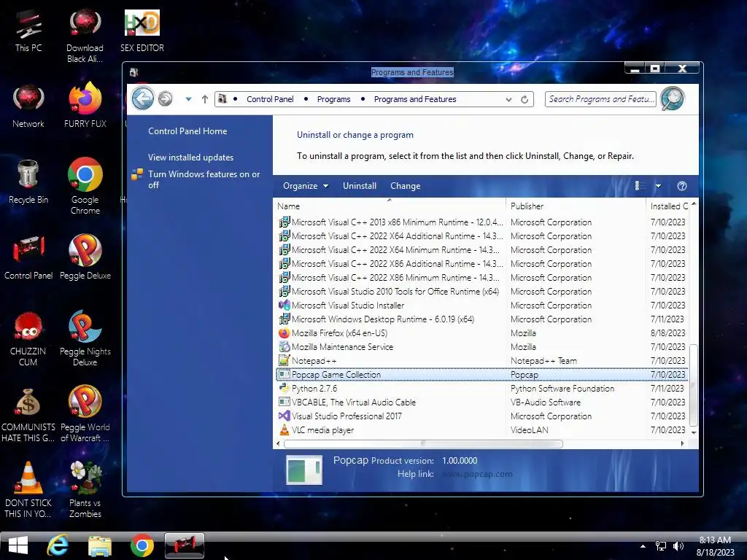The width and height of the screenshot is (747, 560).
Task: Select Microsoft Visual Studio Installer row
Action: [x=482, y=306]
